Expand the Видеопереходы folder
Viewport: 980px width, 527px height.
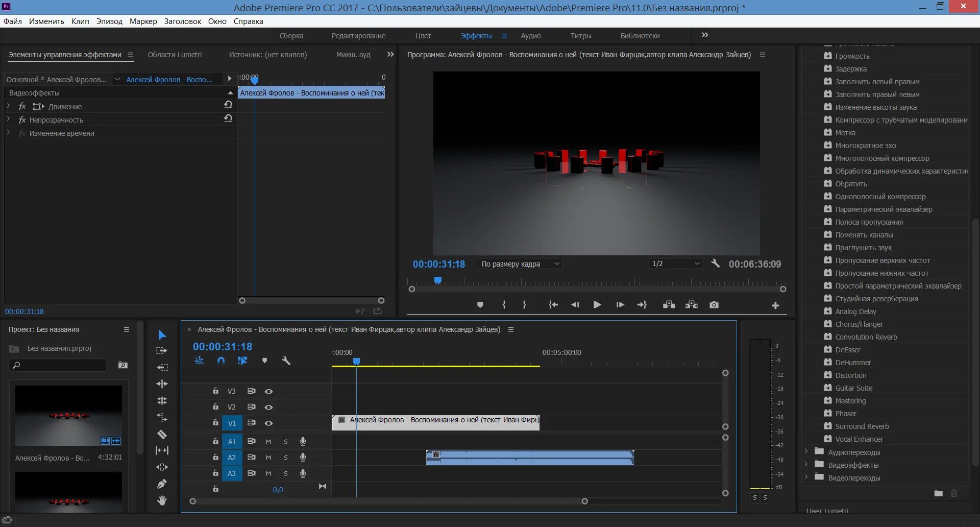(x=806, y=477)
